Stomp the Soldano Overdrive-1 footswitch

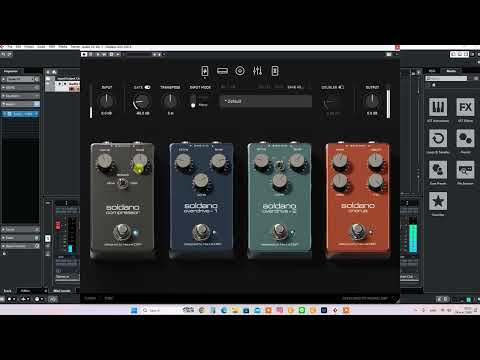click(200, 231)
